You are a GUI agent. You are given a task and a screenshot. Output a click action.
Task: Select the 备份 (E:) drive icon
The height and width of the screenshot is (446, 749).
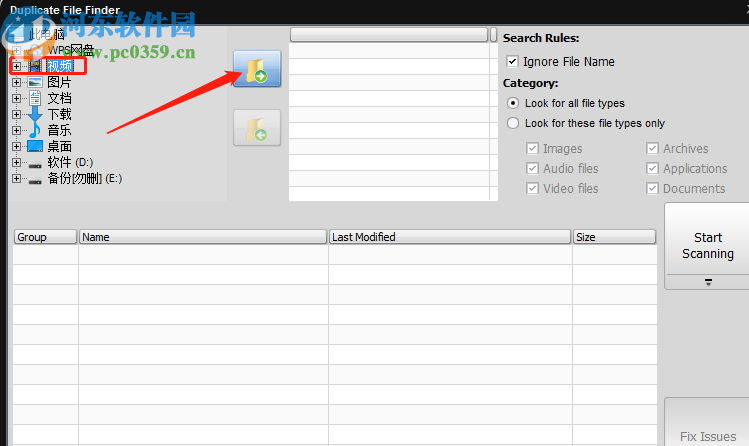coord(35,181)
